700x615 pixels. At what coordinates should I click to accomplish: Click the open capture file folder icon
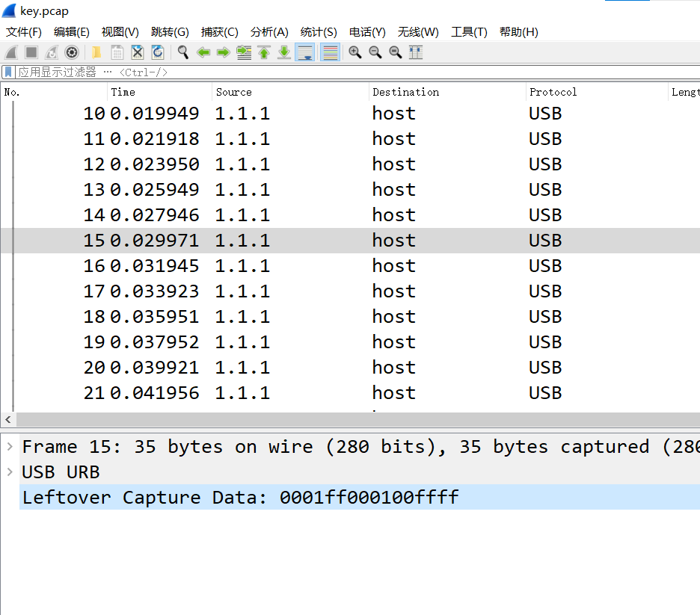pos(96,52)
